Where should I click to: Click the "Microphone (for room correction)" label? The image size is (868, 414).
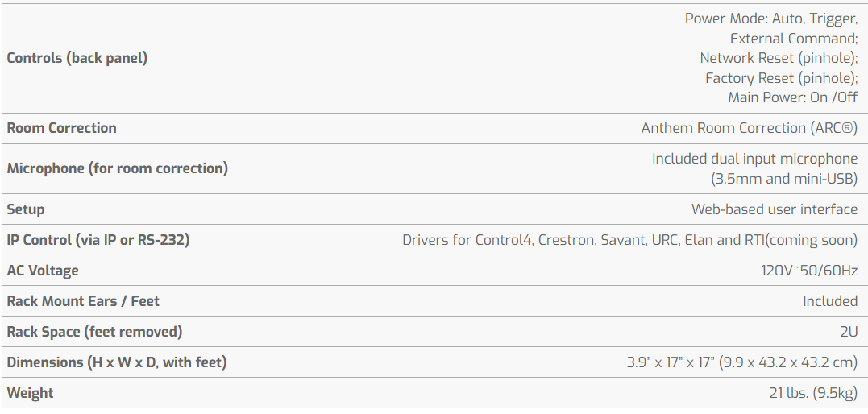click(x=118, y=168)
